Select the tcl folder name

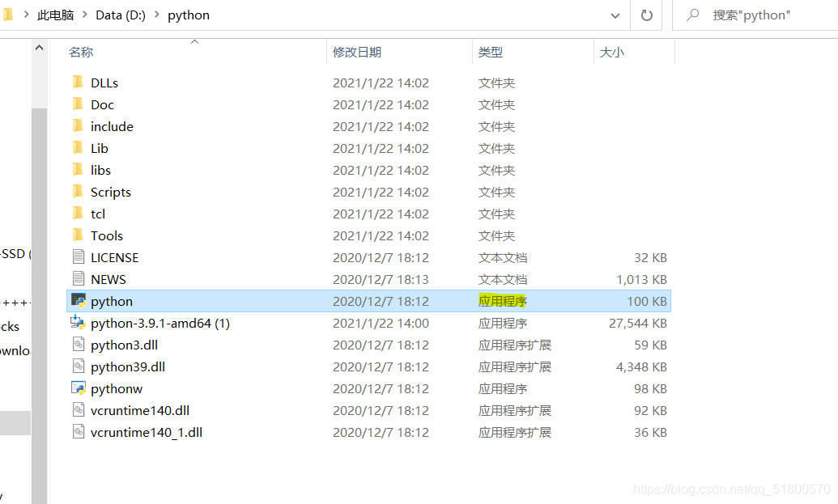click(x=98, y=214)
